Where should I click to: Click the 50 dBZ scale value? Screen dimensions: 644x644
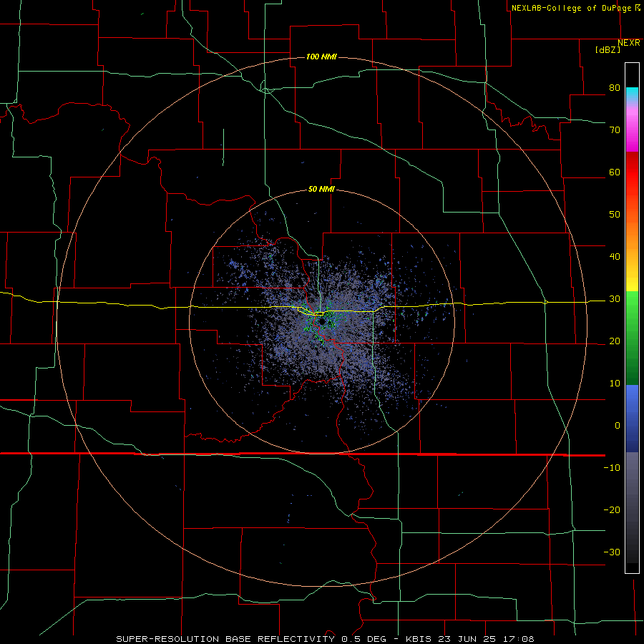pos(615,215)
